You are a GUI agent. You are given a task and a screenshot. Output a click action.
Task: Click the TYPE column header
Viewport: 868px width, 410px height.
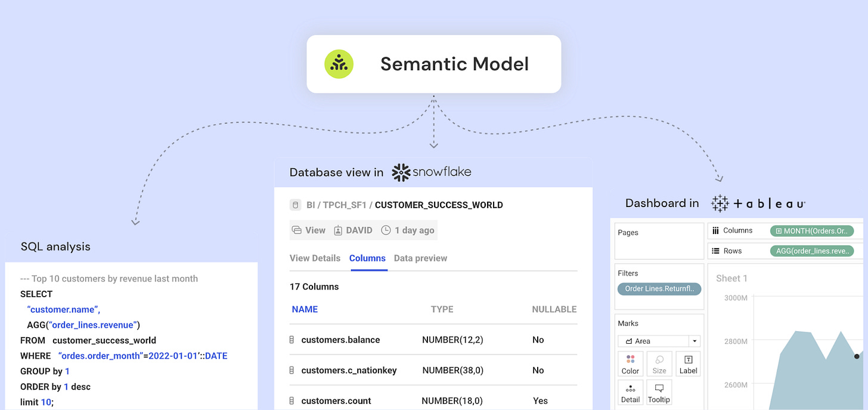pos(442,309)
